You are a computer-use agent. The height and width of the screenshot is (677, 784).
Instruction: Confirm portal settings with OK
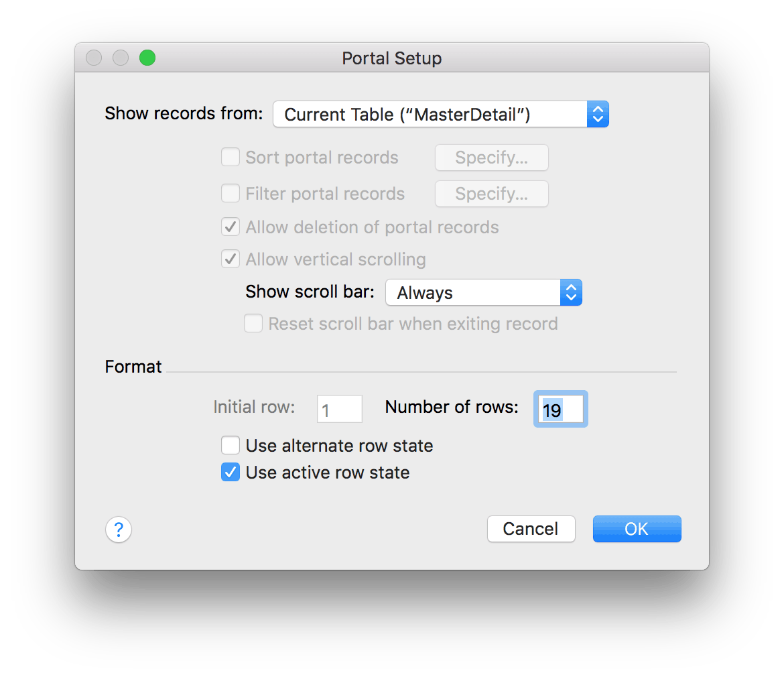(637, 529)
